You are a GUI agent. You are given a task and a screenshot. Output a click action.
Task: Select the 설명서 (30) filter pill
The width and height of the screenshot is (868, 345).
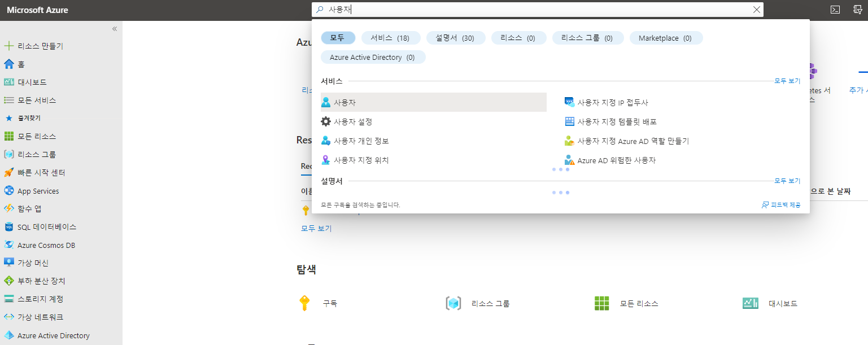pyautogui.click(x=455, y=38)
